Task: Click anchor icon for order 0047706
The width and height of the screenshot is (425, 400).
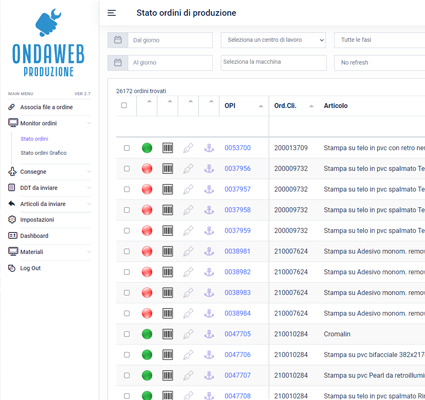Action: [209, 354]
